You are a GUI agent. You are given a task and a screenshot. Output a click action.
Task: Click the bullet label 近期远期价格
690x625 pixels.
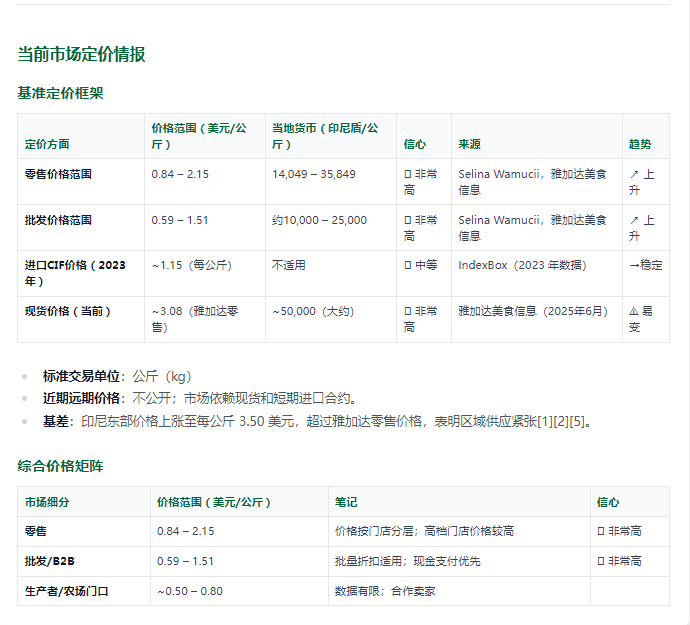(81, 398)
